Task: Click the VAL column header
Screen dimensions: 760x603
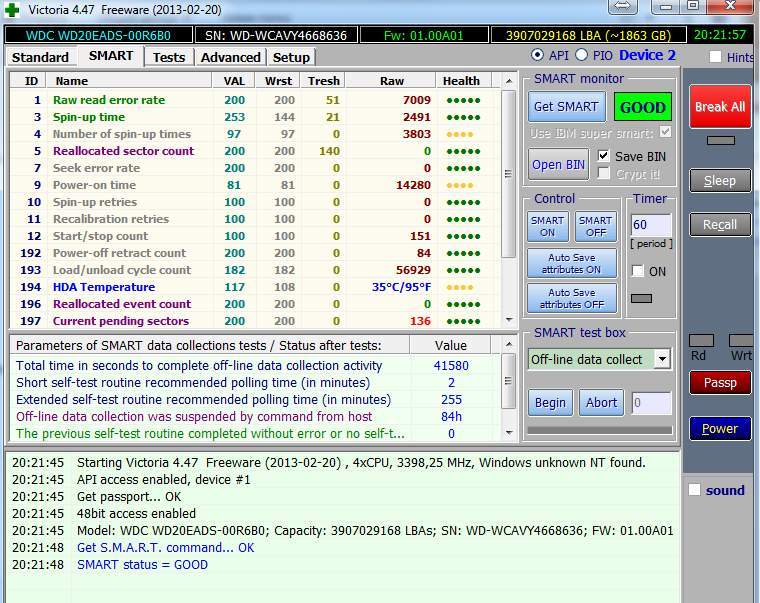Action: click(234, 80)
